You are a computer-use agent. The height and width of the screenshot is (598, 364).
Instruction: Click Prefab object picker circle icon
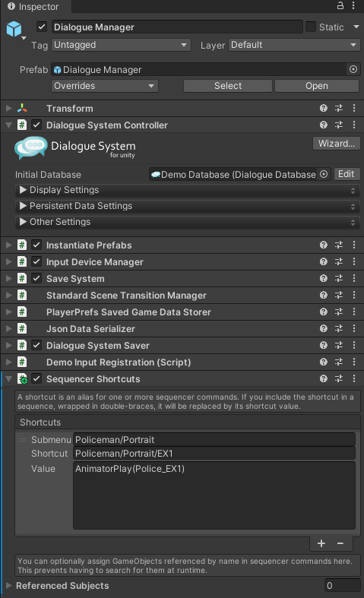point(353,69)
